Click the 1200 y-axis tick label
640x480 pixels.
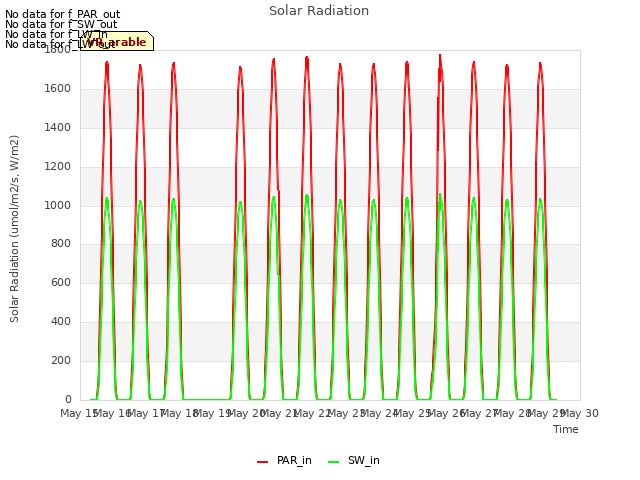pos(58,167)
